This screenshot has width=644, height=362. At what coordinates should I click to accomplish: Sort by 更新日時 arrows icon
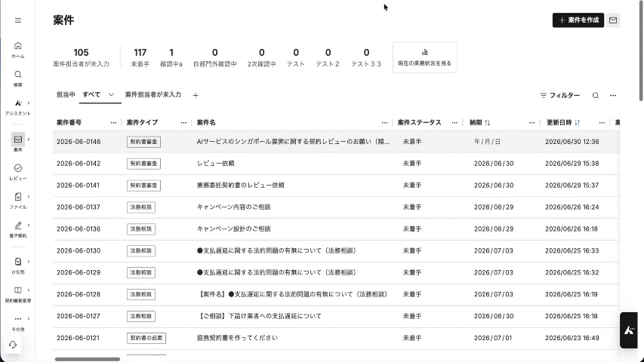point(578,122)
